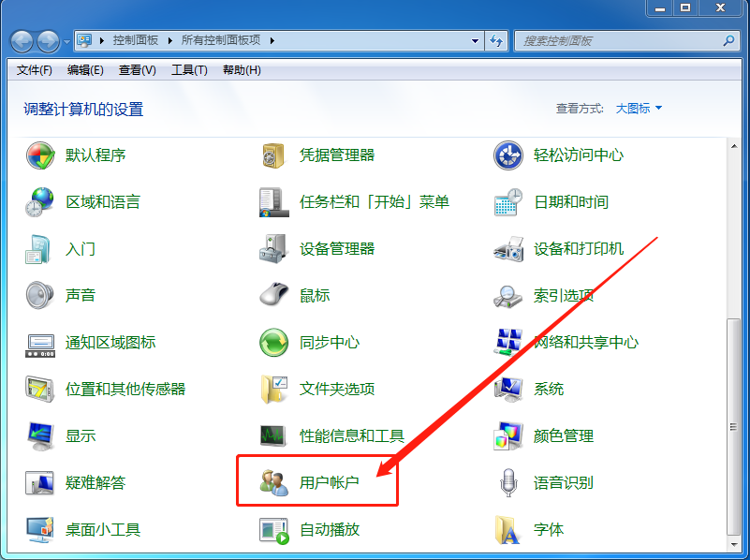Click the 默认程序 default programs icon
Screen dimensions: 750x560
pos(40,155)
